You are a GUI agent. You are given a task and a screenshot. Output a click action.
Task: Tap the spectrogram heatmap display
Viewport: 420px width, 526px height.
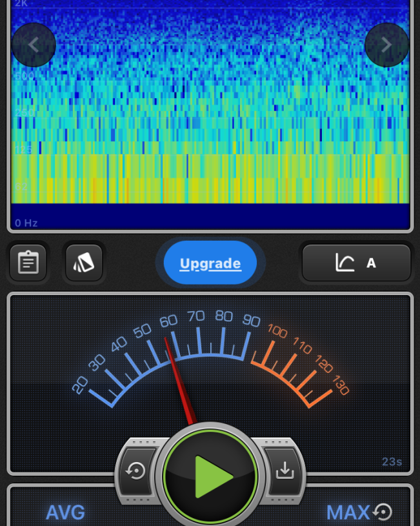210,116
